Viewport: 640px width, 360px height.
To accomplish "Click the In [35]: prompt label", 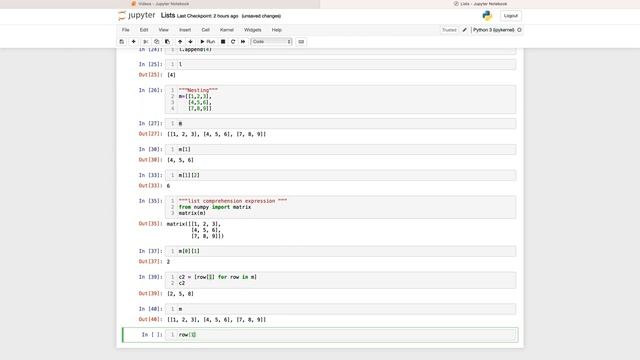I will point(150,201).
